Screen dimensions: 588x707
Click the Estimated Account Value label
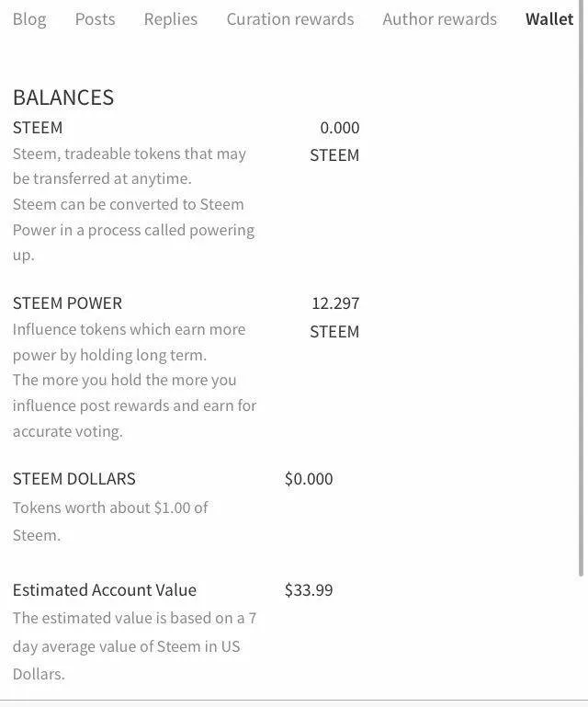click(105, 589)
